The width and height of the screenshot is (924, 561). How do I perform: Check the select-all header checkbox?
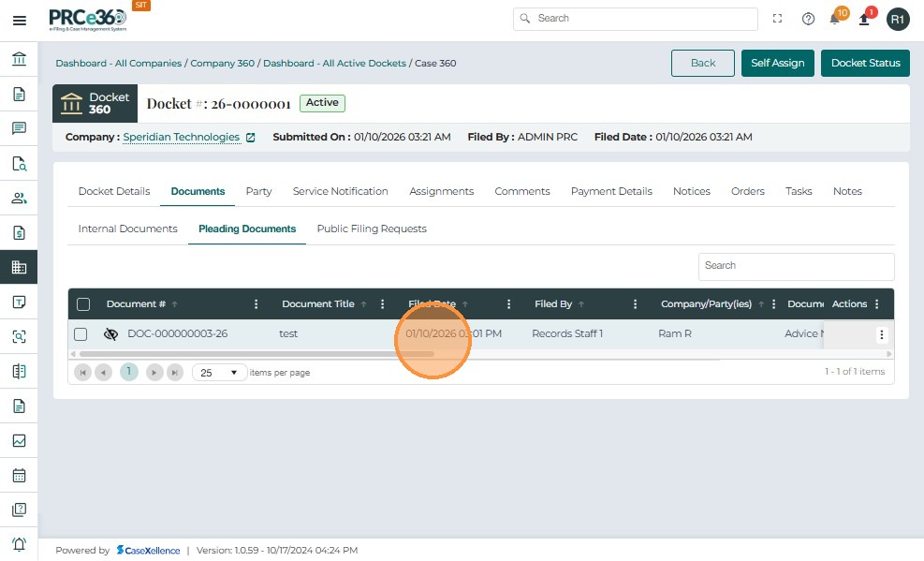[x=83, y=304]
